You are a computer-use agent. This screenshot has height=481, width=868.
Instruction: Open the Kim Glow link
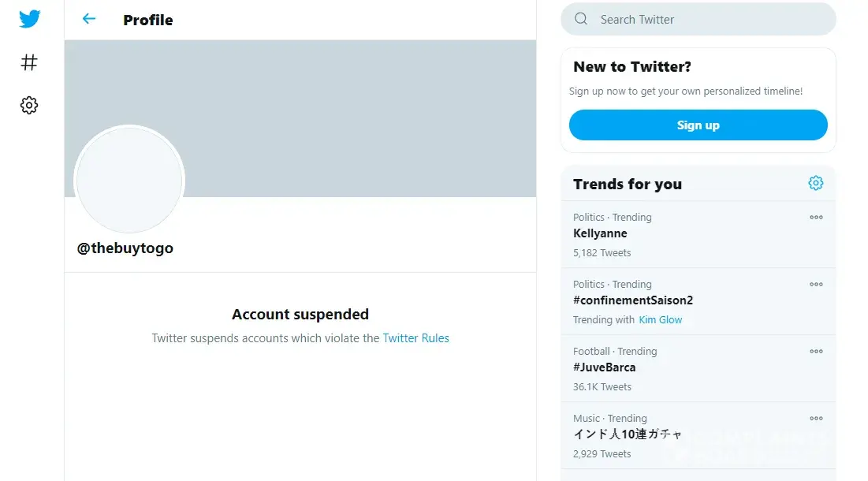(x=661, y=320)
